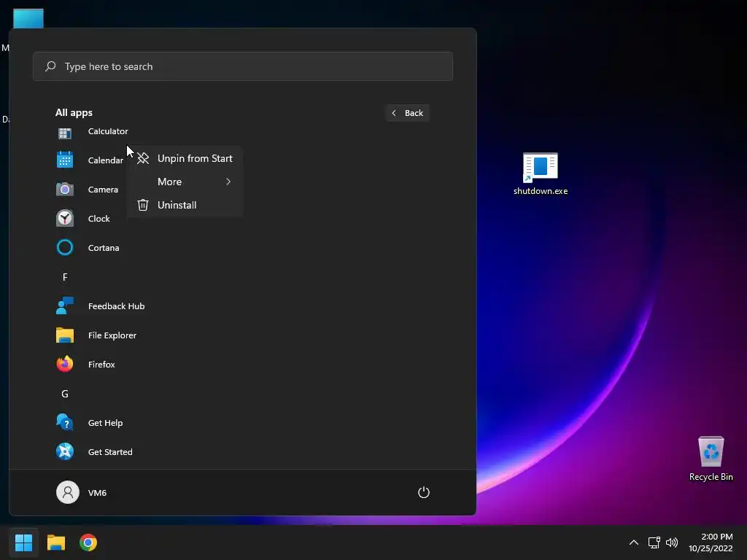The height and width of the screenshot is (560, 747).
Task: Click the File Explorer label
Action: pos(112,335)
